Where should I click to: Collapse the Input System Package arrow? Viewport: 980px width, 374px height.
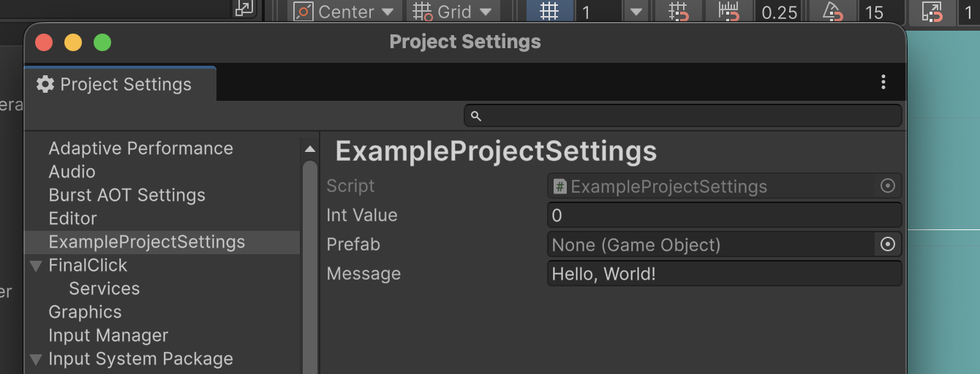click(x=36, y=359)
